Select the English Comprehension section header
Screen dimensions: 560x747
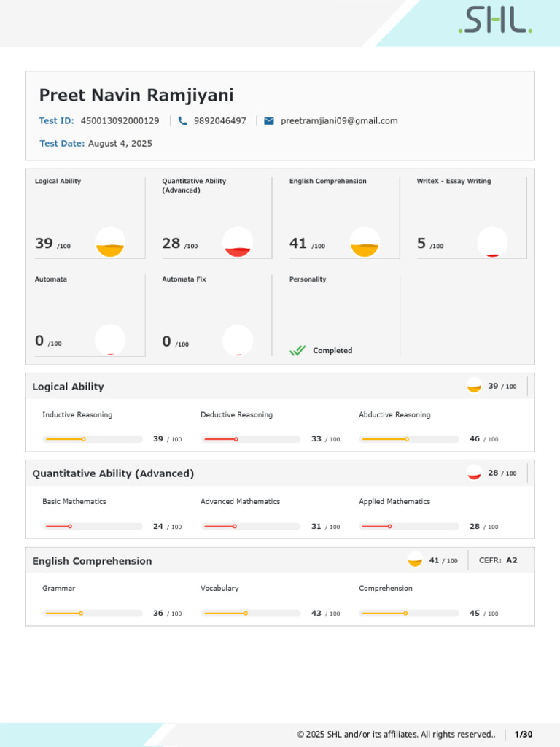(92, 561)
